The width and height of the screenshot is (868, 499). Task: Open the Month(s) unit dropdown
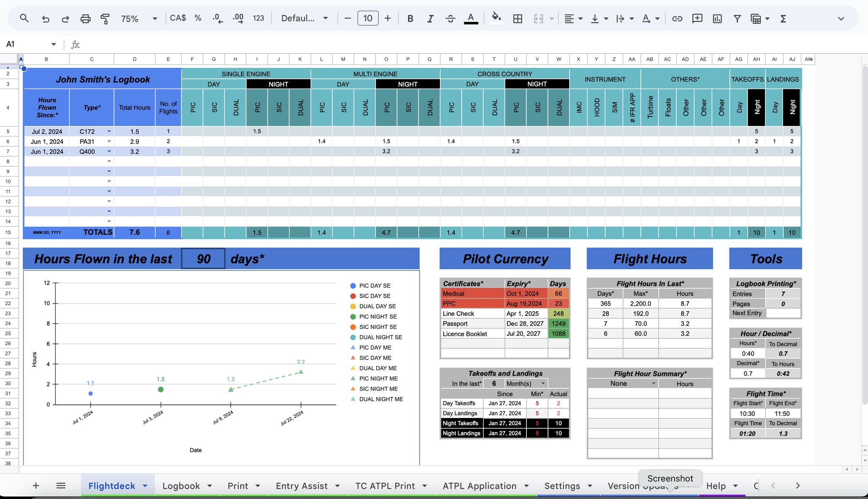[543, 383]
